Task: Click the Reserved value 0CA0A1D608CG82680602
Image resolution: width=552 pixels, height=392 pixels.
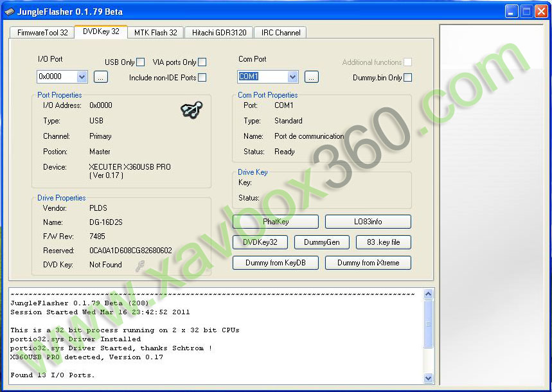Action: click(130, 251)
